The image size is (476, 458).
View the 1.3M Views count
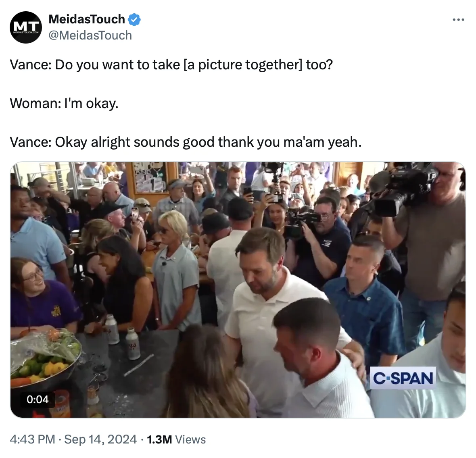(176, 439)
